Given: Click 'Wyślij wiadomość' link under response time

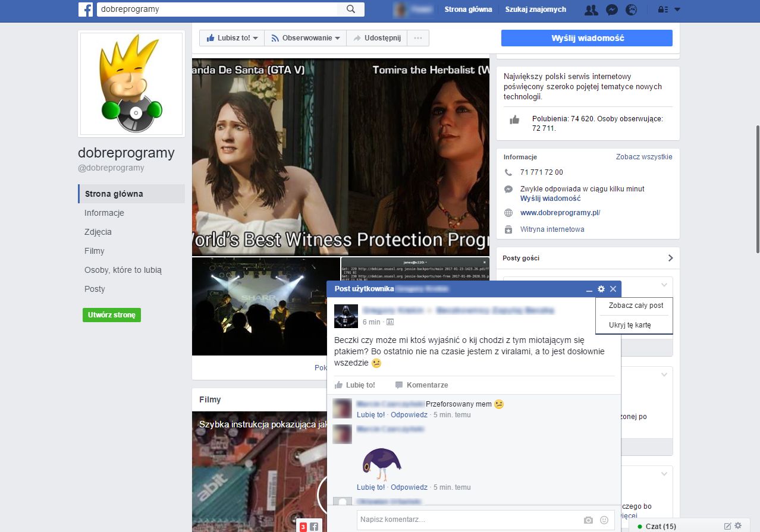Looking at the screenshot, I should [550, 199].
